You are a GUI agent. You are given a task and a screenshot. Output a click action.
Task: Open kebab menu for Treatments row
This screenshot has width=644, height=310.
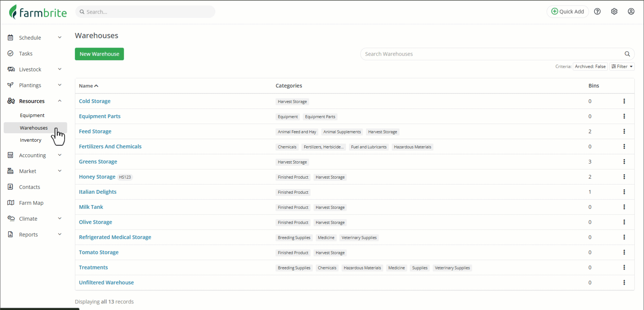point(624,268)
